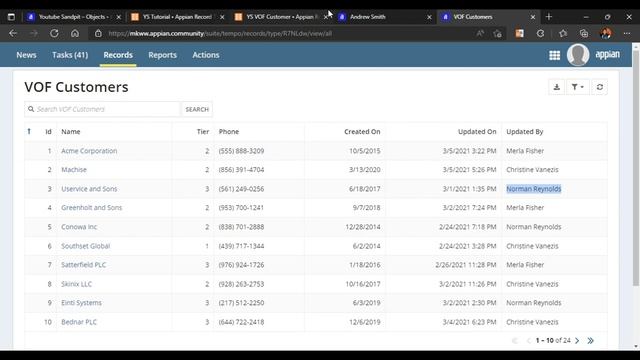The image size is (640, 360).
Task: Sort by Tier column header
Action: click(x=203, y=131)
